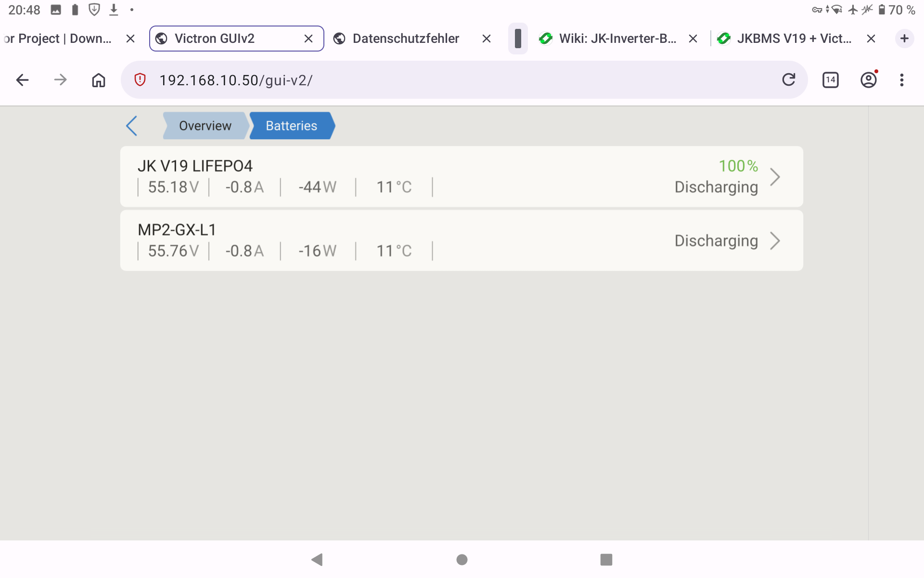
Task: Expand MP2-GX-L1 battery details chevron
Action: point(774,241)
